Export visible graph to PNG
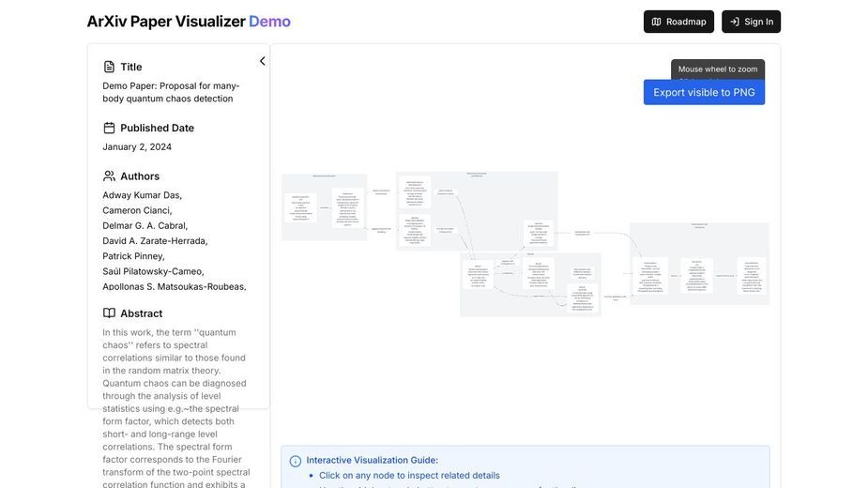The image size is (868, 488). click(x=704, y=93)
